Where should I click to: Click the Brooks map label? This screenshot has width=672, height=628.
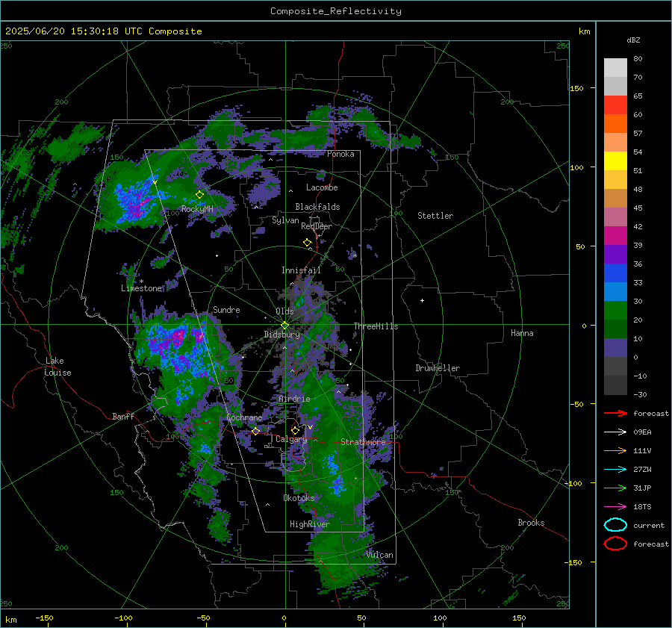click(x=531, y=523)
